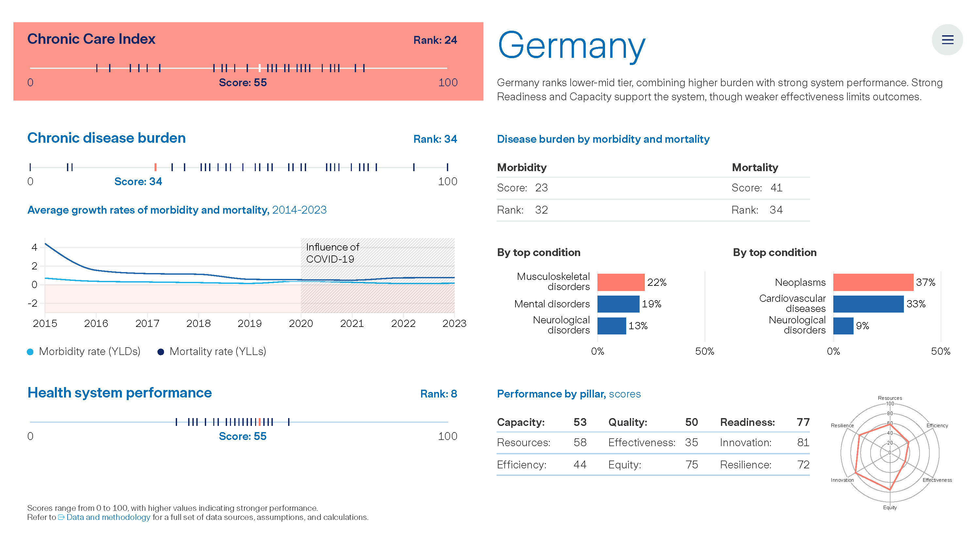Click the radar chart Effectiveness axis label
This screenshot has height=551, width=980.
937,480
